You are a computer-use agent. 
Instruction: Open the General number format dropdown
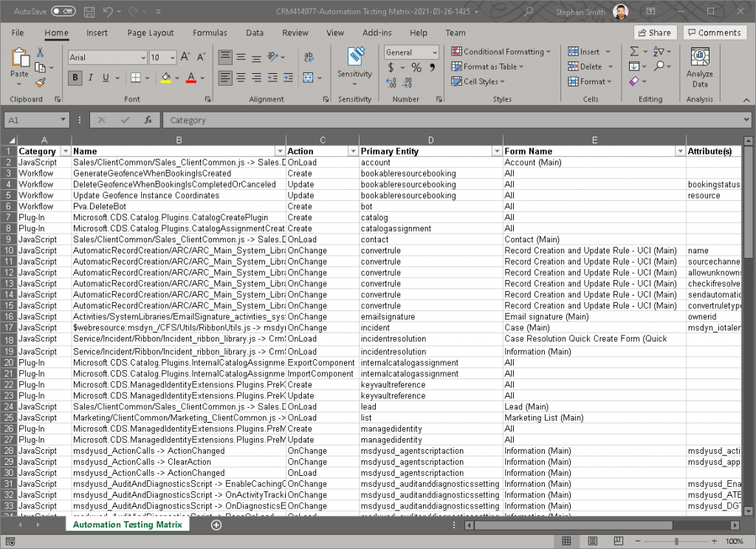point(433,52)
